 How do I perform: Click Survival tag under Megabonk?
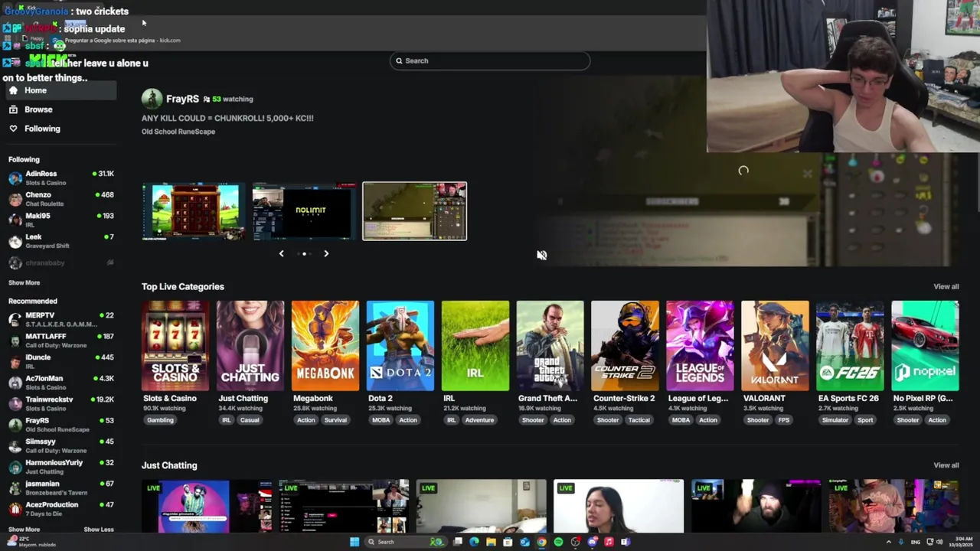coord(335,420)
